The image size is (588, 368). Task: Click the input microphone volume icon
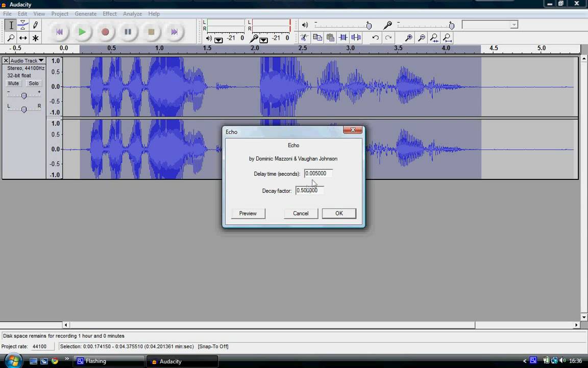(387, 25)
